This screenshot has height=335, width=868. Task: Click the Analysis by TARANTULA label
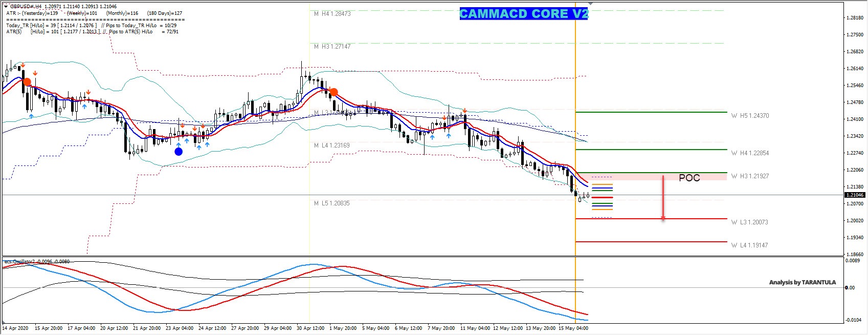point(803,282)
